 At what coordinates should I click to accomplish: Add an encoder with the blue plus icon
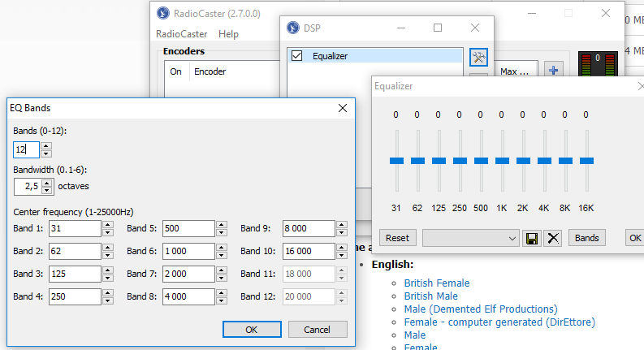point(554,71)
